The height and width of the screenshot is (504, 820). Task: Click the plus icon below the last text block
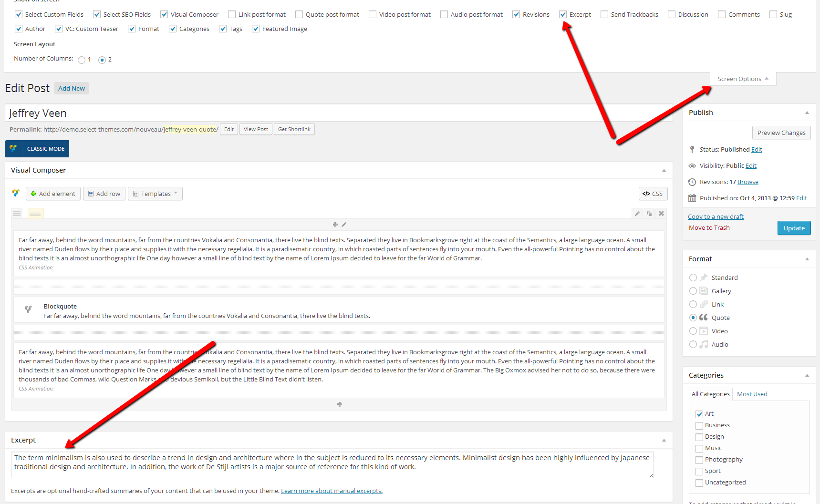tap(339, 404)
